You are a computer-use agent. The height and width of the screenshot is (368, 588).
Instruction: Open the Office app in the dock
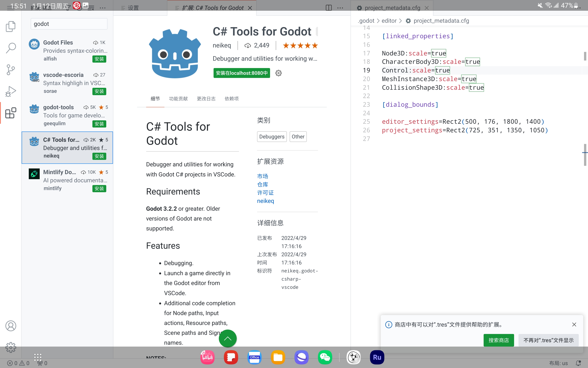(x=254, y=357)
